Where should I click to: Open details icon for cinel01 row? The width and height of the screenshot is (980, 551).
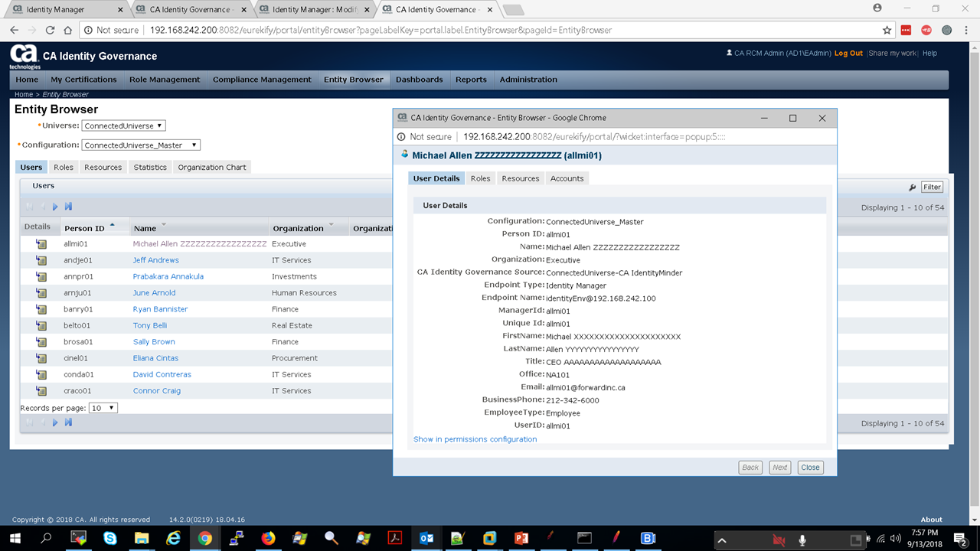click(x=41, y=358)
